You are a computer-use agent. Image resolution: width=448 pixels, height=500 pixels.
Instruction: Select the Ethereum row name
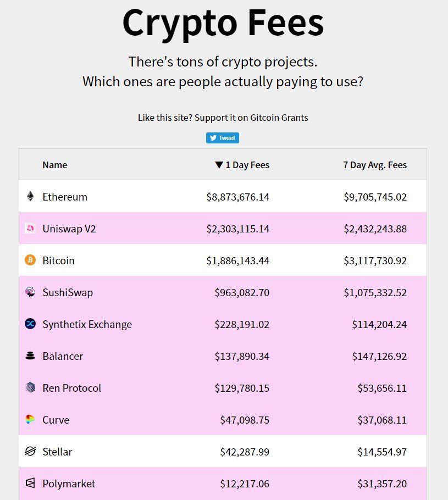click(65, 197)
